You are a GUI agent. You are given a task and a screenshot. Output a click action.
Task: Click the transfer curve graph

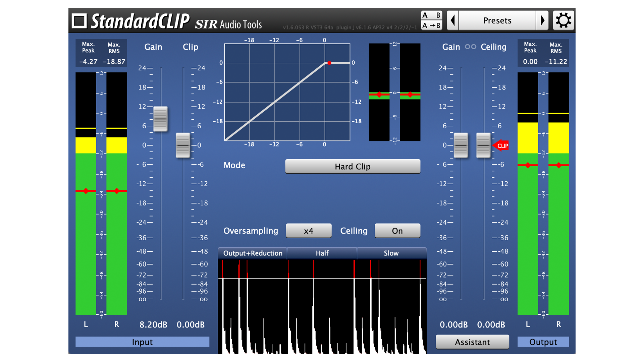coord(287,92)
